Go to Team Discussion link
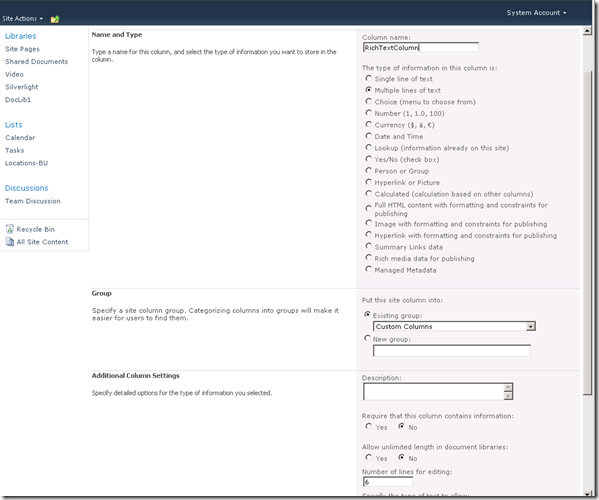Viewport: 599px width, 500px height. pyautogui.click(x=32, y=201)
